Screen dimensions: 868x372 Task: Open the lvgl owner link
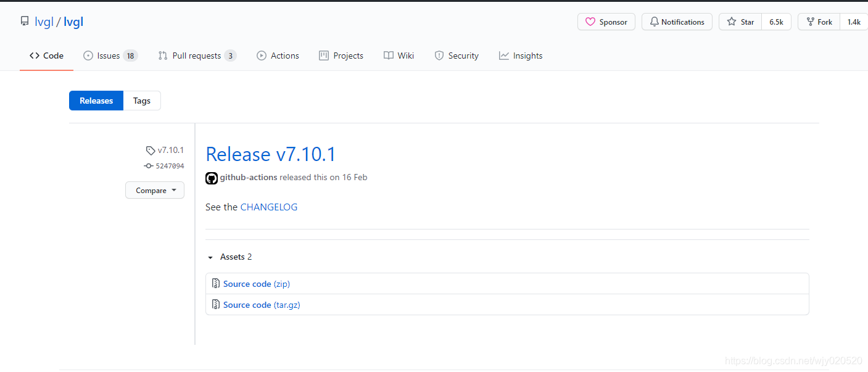point(44,22)
